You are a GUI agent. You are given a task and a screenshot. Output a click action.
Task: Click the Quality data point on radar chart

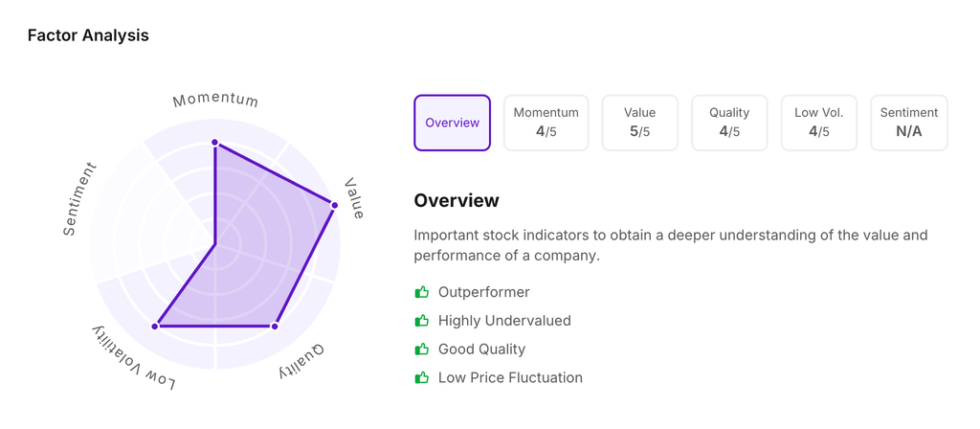coord(275,327)
